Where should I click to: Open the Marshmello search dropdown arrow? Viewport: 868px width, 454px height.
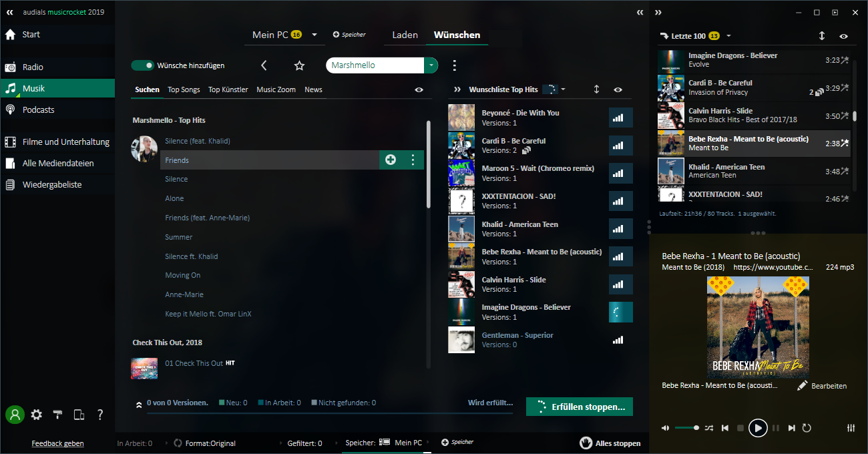[x=431, y=65]
